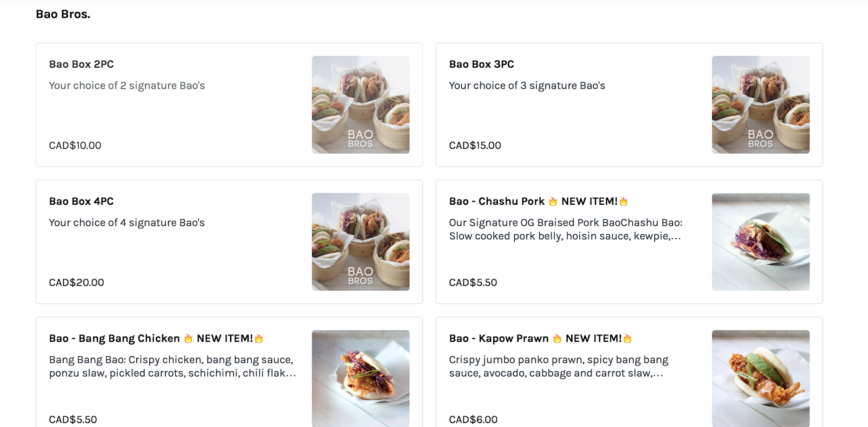
Task: Click the Bang Bang Chicken description text
Action: (172, 366)
